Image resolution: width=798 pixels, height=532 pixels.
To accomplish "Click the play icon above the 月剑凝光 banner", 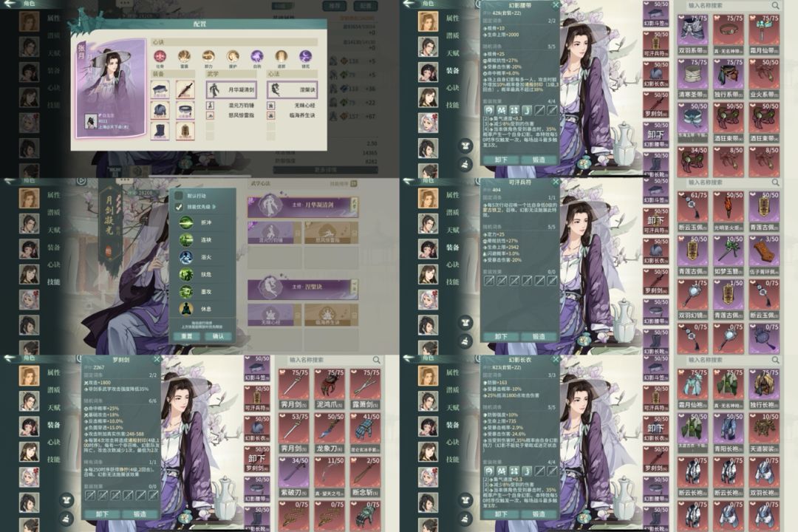I will point(81,181).
